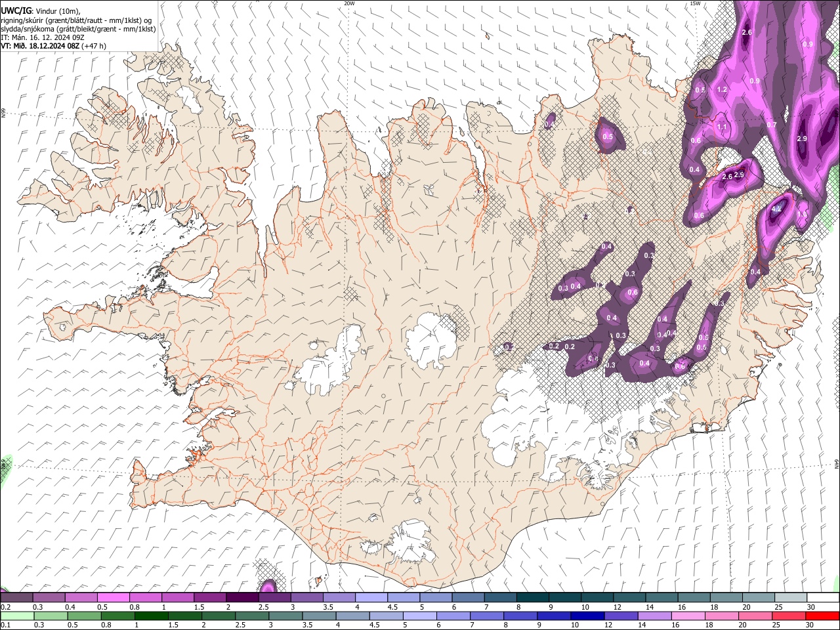The image size is (840, 630).
Task: Click the 1.0 snowfall value on the map
Action: pyautogui.click(x=802, y=214)
